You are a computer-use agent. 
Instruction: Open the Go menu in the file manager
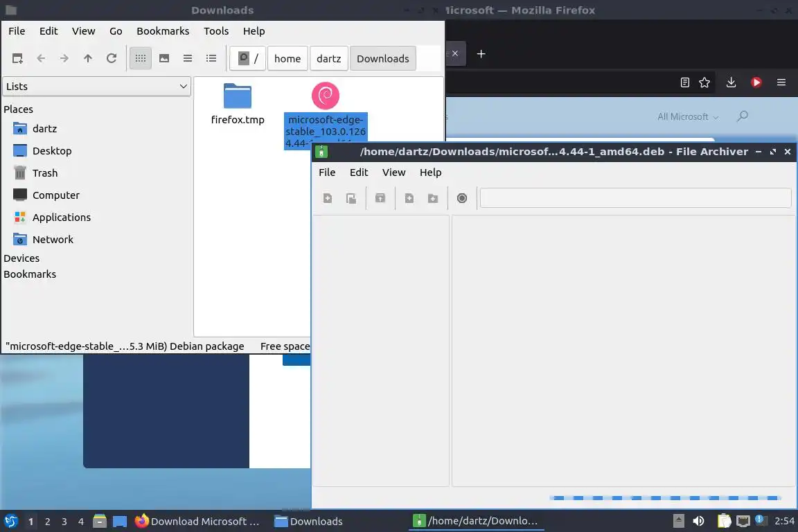pyautogui.click(x=116, y=31)
